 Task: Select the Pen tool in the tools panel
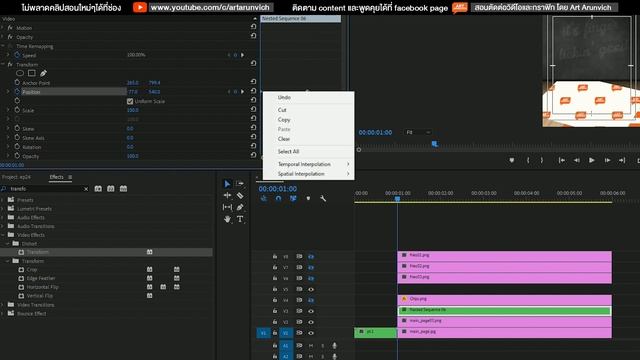tap(240, 207)
